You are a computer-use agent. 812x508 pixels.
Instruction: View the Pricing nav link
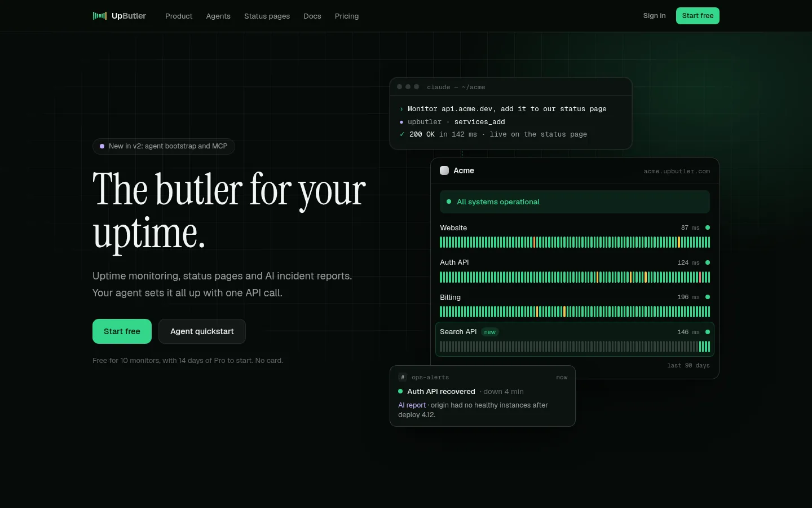coord(347,16)
